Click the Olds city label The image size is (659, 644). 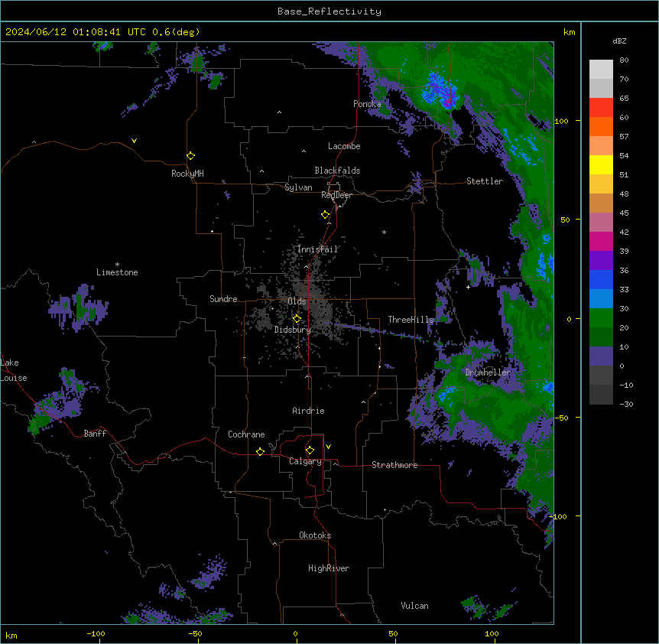pos(297,301)
